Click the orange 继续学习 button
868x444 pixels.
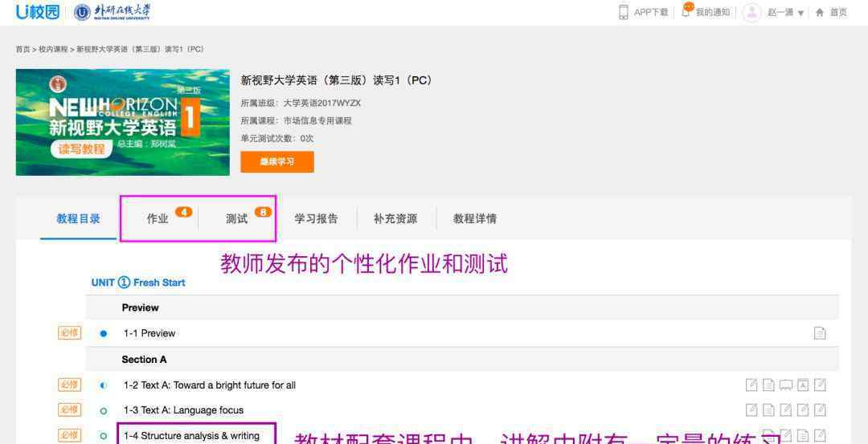coord(277,162)
